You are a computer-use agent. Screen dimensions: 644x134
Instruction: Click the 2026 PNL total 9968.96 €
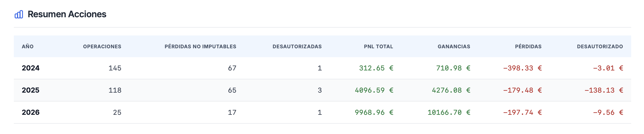coord(374,113)
